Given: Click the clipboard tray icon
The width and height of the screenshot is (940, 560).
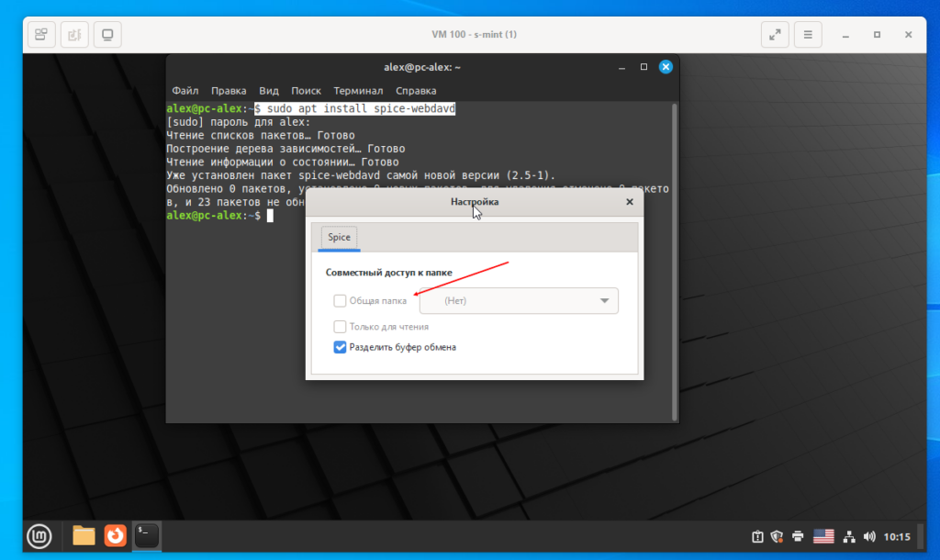Looking at the screenshot, I should (757, 537).
